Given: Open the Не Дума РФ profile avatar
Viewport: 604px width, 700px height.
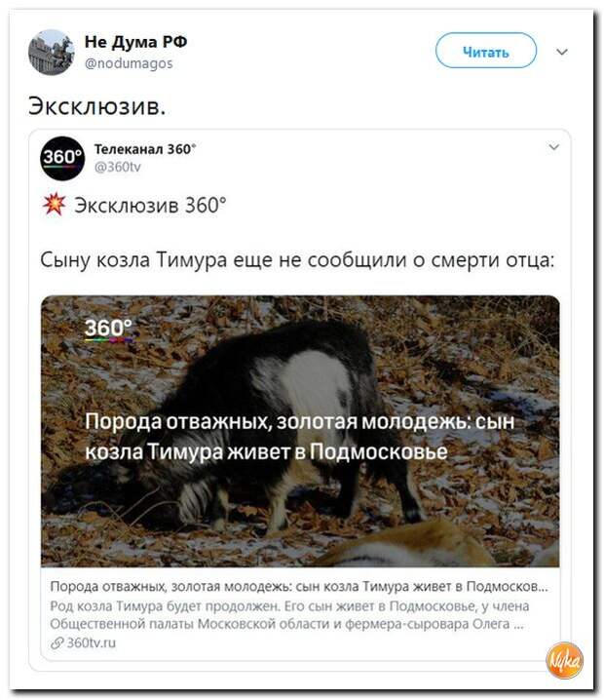Looking at the screenshot, I should point(51,53).
